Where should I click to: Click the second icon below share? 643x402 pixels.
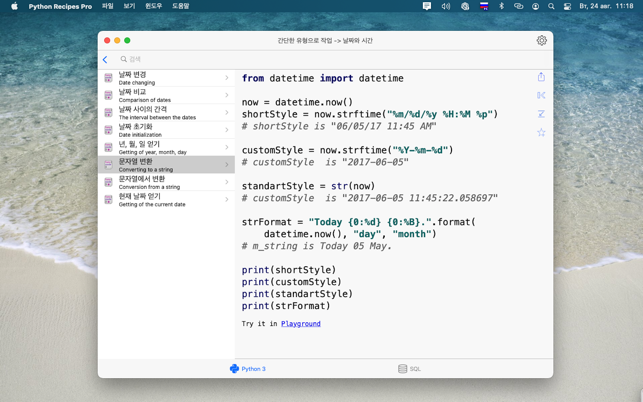[x=541, y=114]
